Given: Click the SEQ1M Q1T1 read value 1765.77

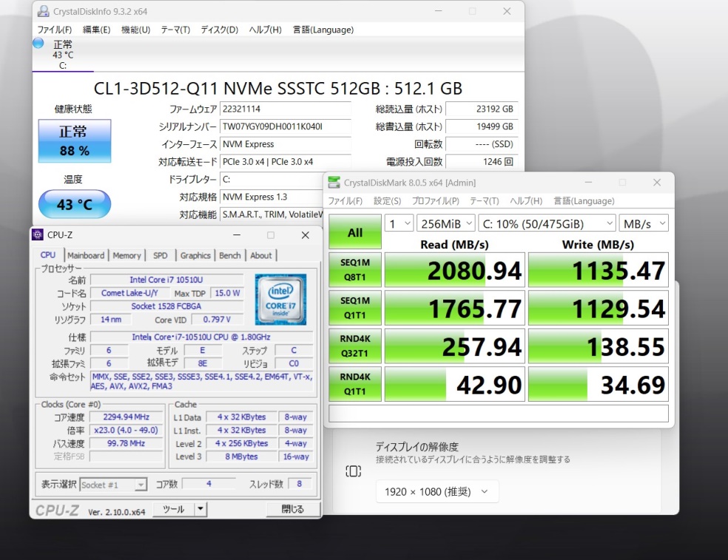Looking at the screenshot, I should 455,308.
